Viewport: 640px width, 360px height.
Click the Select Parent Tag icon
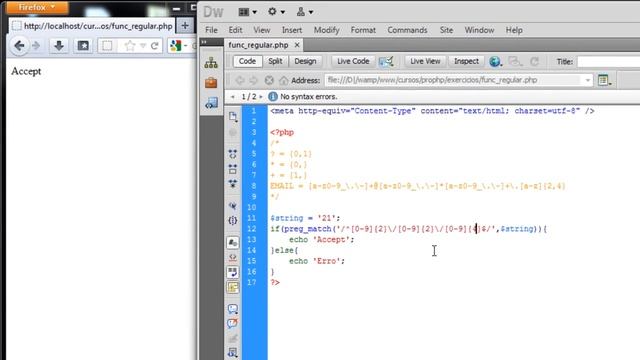click(233, 206)
